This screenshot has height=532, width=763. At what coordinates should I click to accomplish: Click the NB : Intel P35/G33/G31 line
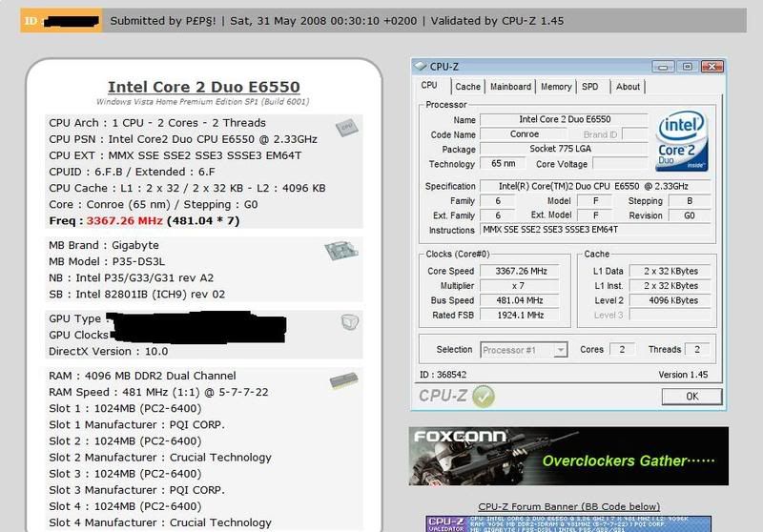tap(131, 277)
